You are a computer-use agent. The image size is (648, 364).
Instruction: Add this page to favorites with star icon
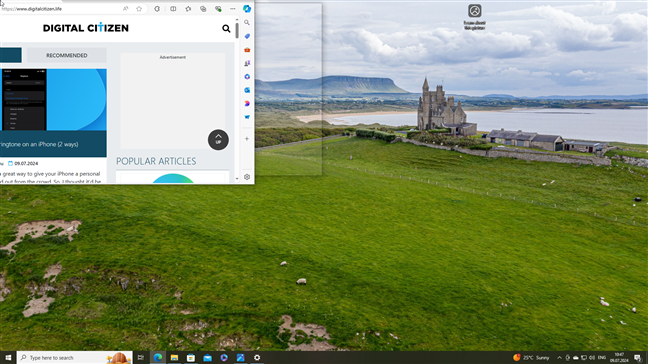coord(139,9)
